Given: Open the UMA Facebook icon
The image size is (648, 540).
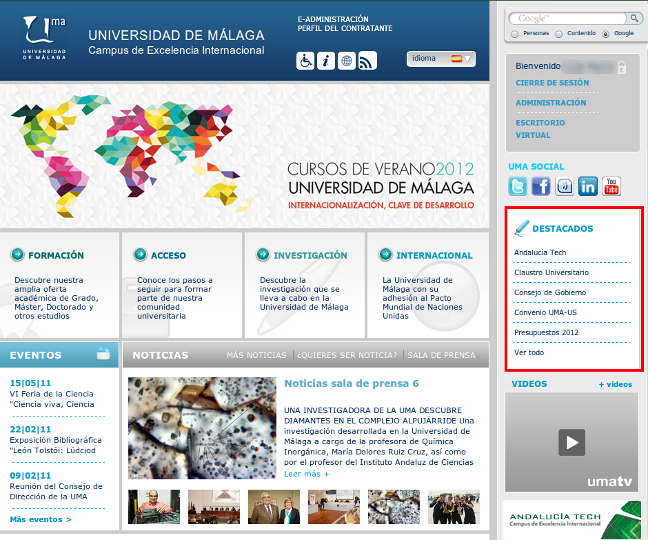Looking at the screenshot, I should [x=541, y=186].
